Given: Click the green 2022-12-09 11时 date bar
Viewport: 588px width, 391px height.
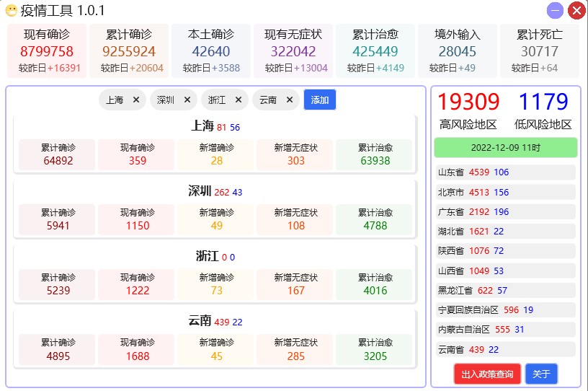Looking at the screenshot, I should [506, 148].
